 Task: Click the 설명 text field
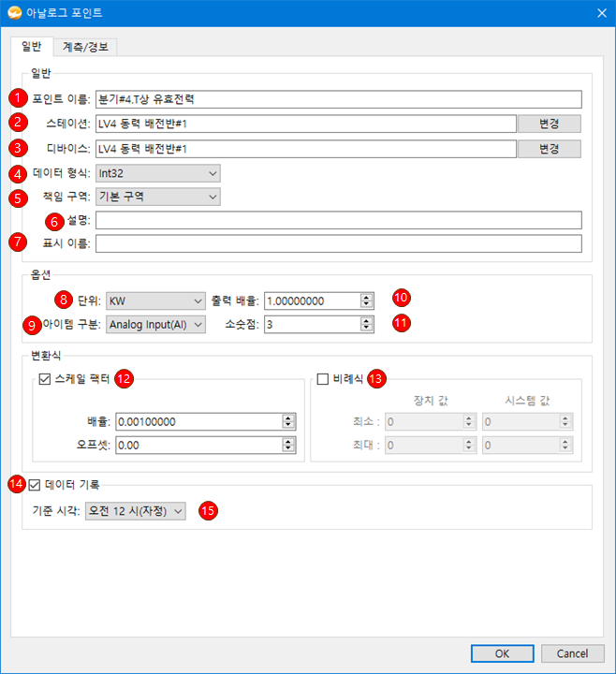[338, 220]
